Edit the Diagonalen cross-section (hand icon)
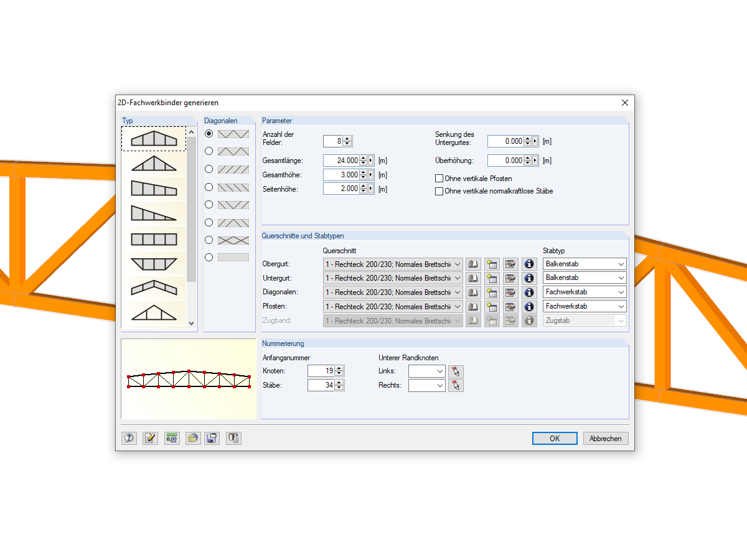Image resolution: width=747 pixels, height=560 pixels. (510, 292)
